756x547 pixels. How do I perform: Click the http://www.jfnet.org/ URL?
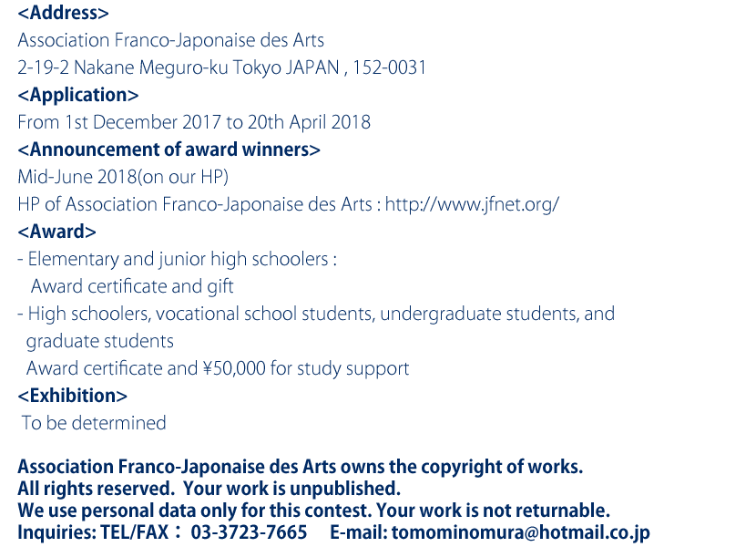472,205
